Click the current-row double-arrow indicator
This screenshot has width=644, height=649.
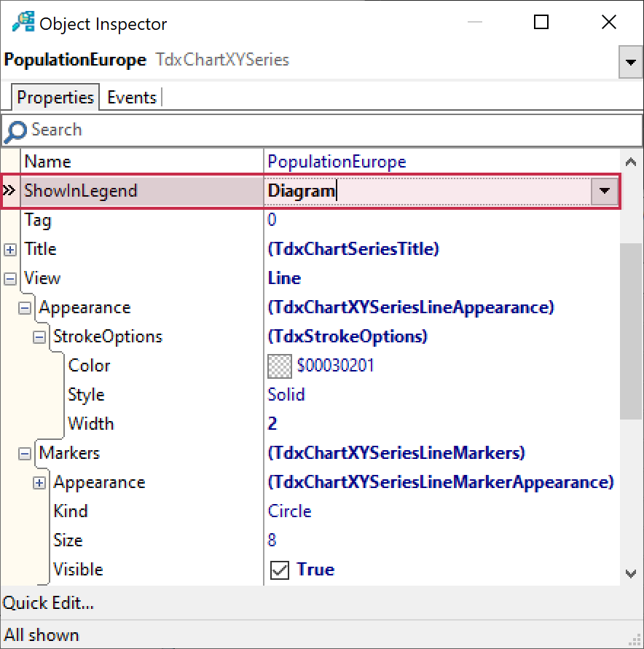(9, 191)
